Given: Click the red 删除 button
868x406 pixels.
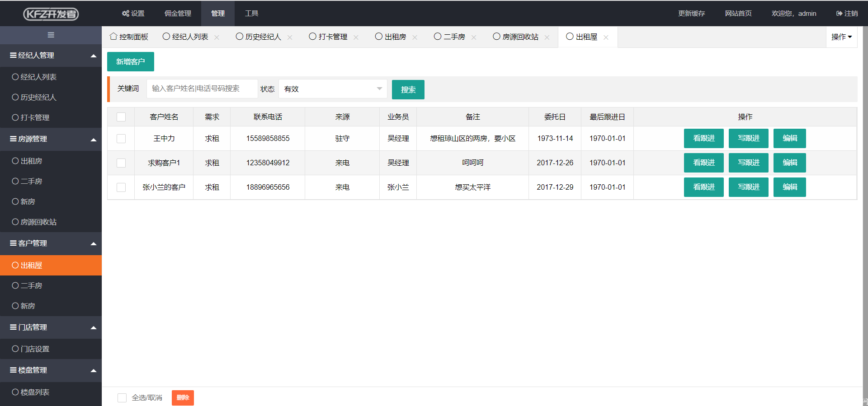Looking at the screenshot, I should (x=183, y=398).
